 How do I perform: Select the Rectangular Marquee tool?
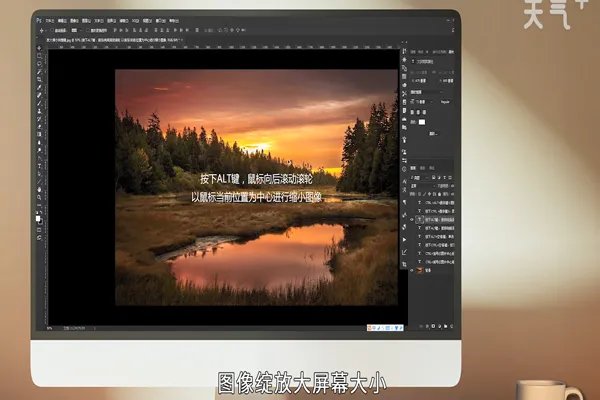39,54
